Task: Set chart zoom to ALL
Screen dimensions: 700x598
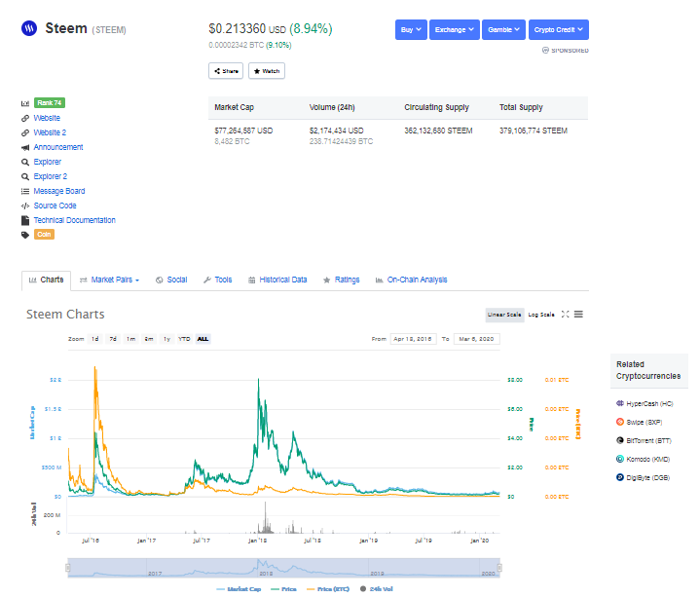Action: 203,339
